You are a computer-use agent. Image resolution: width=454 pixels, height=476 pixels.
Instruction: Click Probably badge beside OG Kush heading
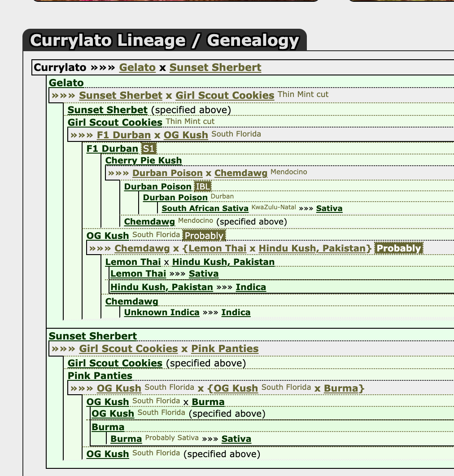[204, 236]
